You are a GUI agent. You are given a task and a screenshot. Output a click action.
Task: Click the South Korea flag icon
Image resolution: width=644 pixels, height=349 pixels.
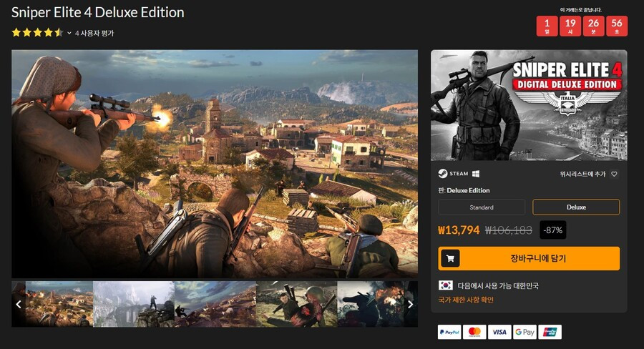(x=446, y=285)
